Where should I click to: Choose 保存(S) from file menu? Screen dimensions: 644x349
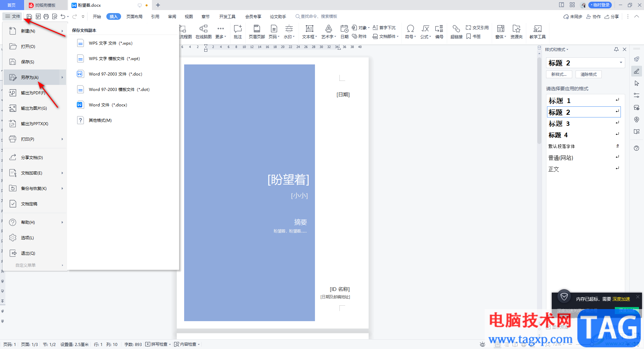[x=35, y=62]
